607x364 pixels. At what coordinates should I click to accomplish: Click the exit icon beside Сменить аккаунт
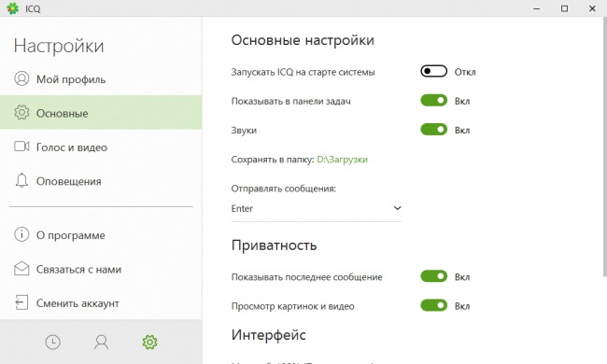[21, 302]
